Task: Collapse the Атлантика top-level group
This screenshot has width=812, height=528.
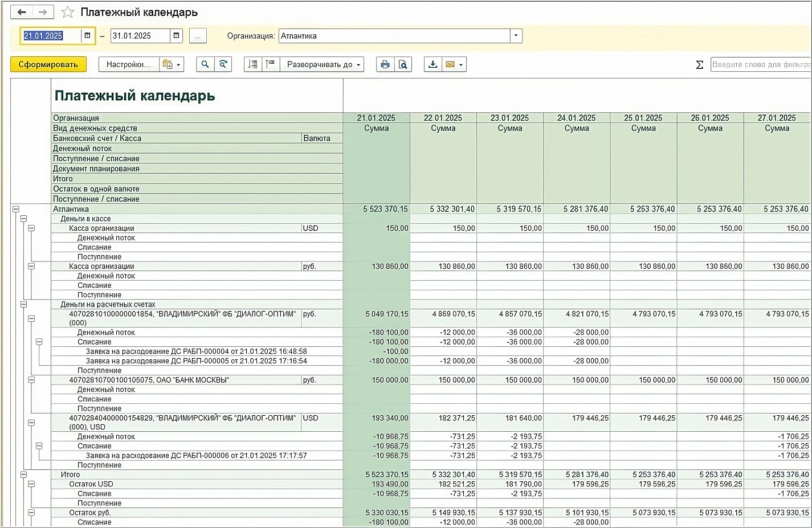Action: (16, 209)
